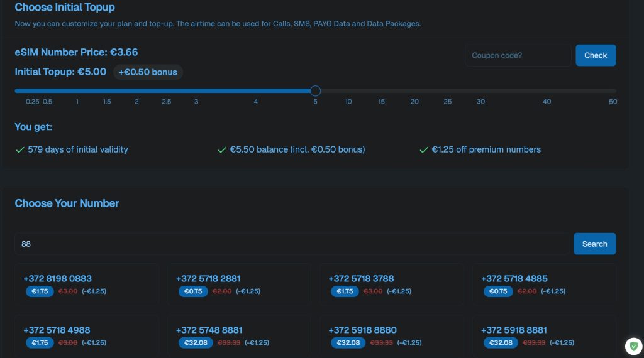Set topup slider to 20 mark
Screen dimensions: 644x358
tap(414, 91)
